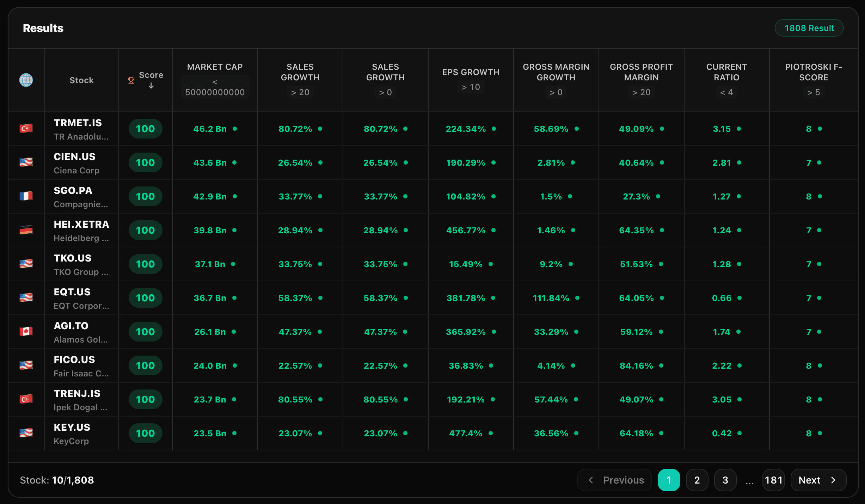Sort by Score using the down arrow
Screen dimensions: 865x504
[x=151, y=86]
